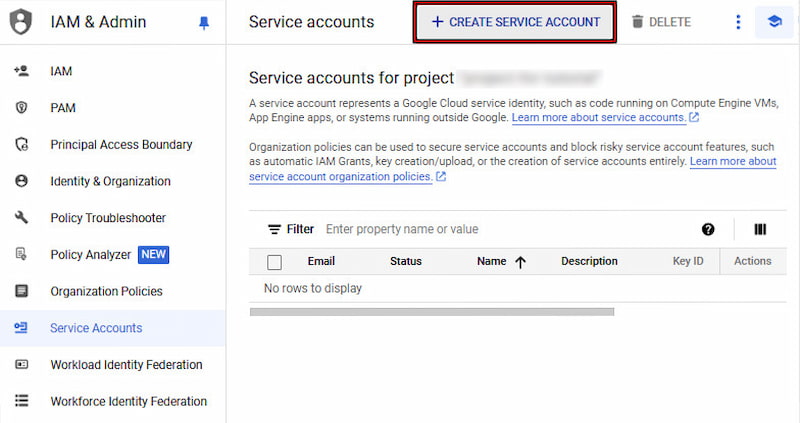Click the NEW badge next to Policy Analyzer
Screen dimensions: 800x423
point(154,254)
